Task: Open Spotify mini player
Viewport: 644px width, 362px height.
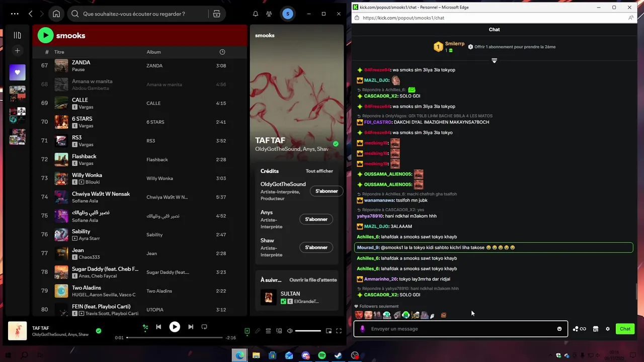Action: point(329,331)
